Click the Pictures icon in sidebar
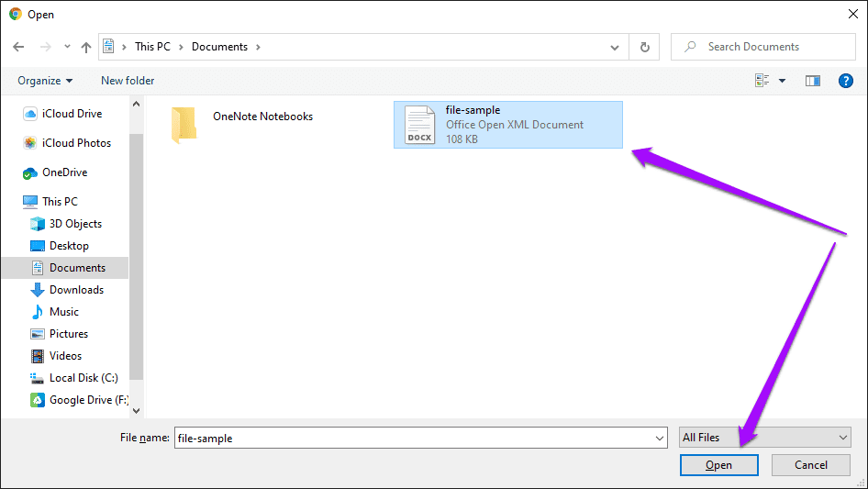 click(37, 334)
